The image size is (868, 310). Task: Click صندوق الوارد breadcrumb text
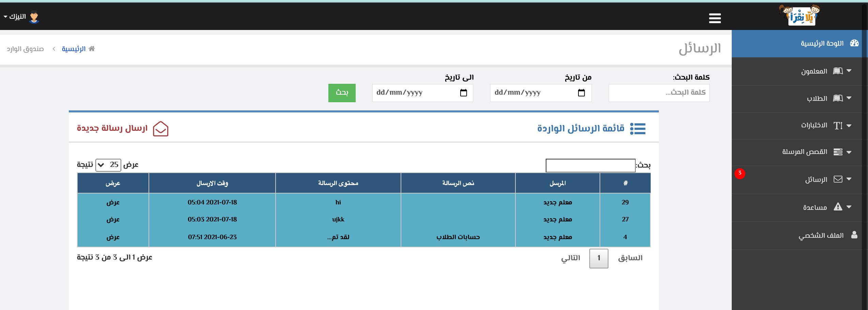pyautogui.click(x=25, y=49)
